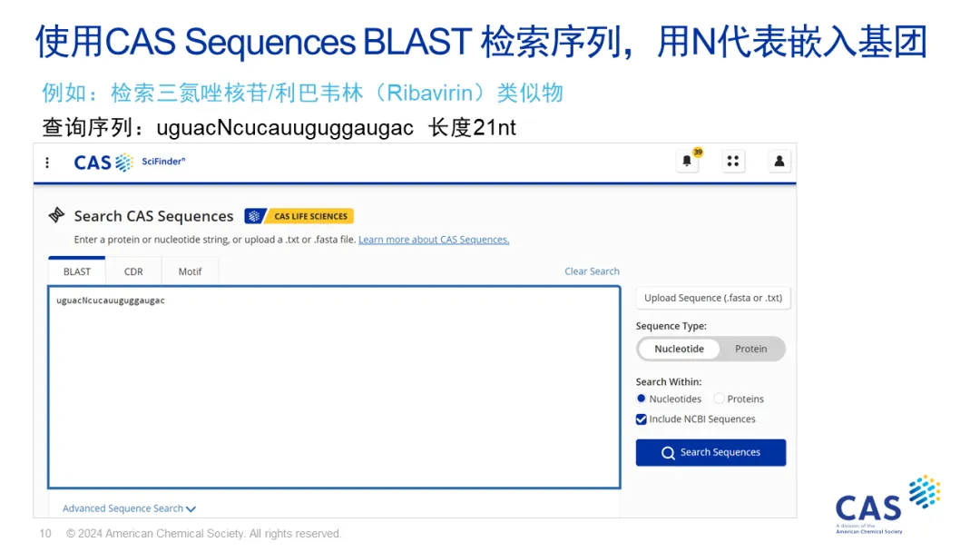The height and width of the screenshot is (552, 980).
Task: Click the DNA sequence icon beside Search CAS Sequences
Action: 57,215
